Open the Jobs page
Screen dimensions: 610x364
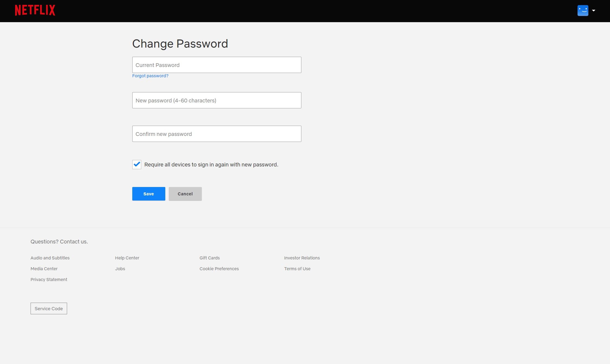[120, 269]
